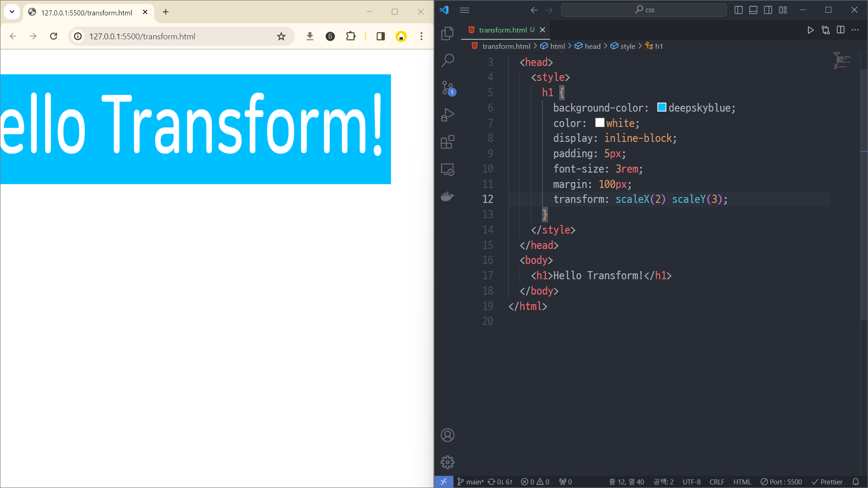Toggle the bottom panel layout button
This screenshot has width=868, height=488.
753,10
